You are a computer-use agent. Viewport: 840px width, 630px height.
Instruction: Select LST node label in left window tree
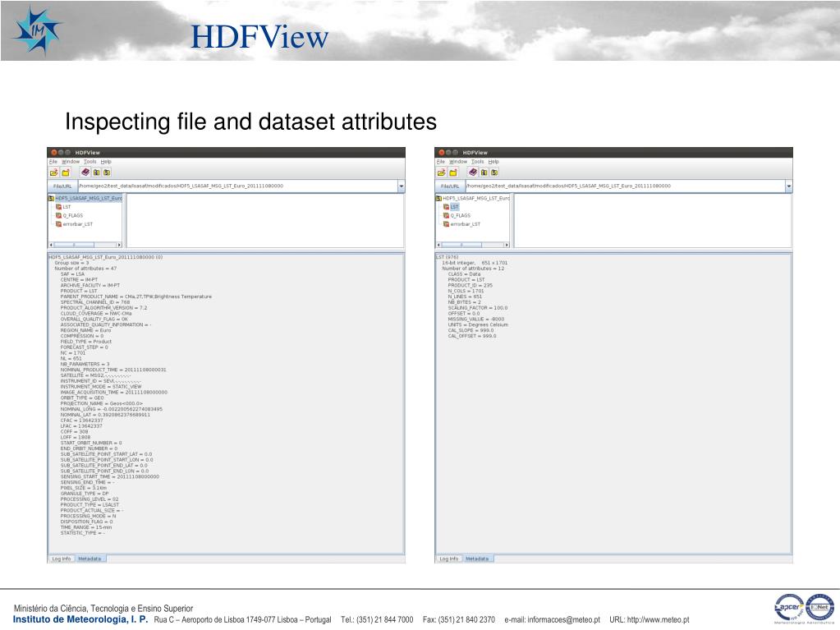coord(67,207)
